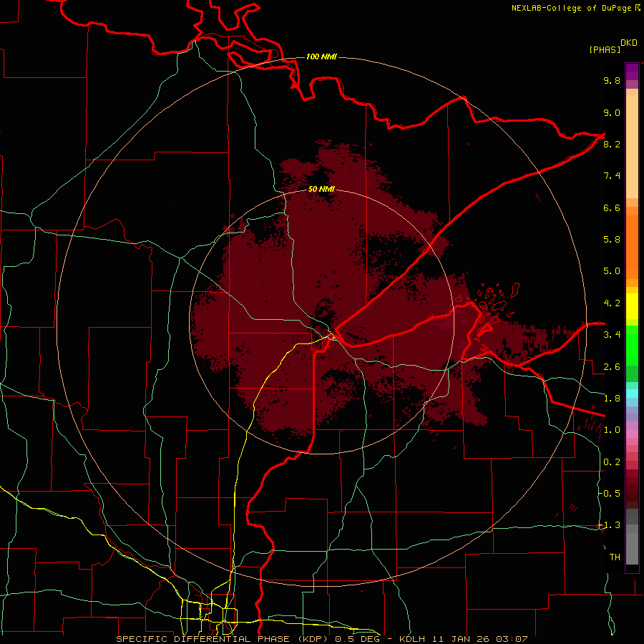Viewport: 644px width, 644px height.
Task: Select the [PHAS] units label
Action: point(605,49)
